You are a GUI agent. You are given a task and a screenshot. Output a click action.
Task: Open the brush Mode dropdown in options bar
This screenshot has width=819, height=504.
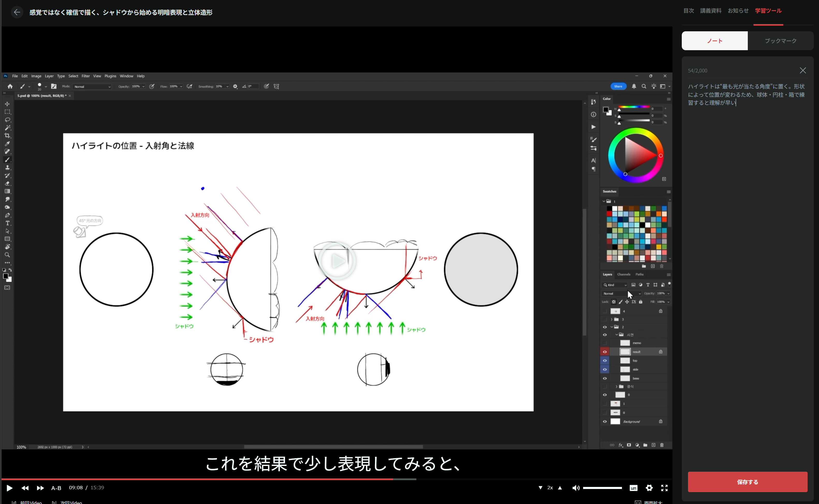tap(92, 87)
